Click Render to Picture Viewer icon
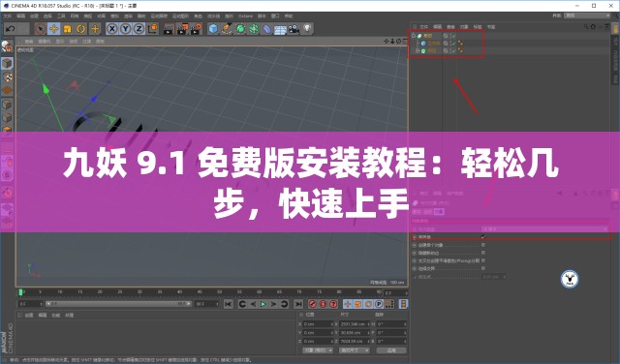The width and height of the screenshot is (620, 364). pyautogui.click(x=182, y=28)
